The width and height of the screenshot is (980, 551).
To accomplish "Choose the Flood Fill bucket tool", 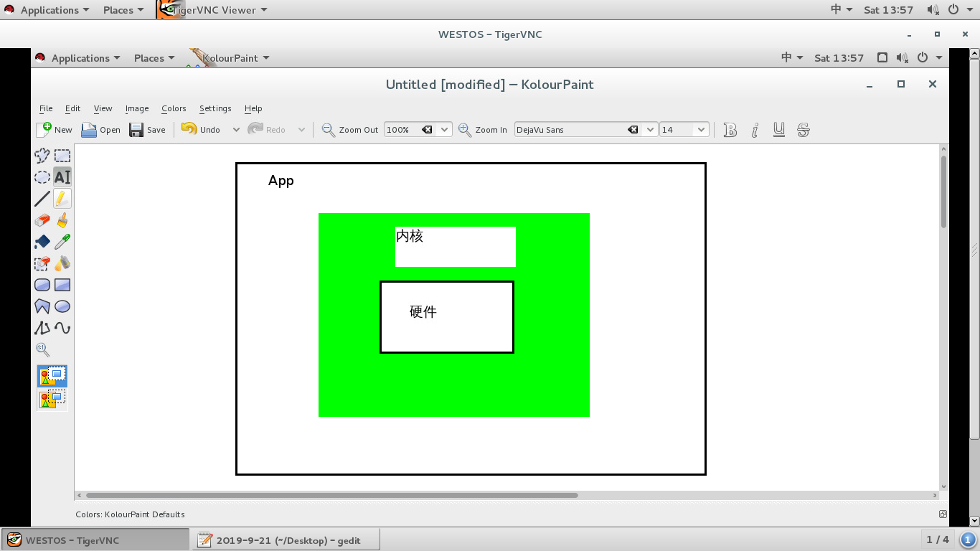I will click(x=42, y=242).
